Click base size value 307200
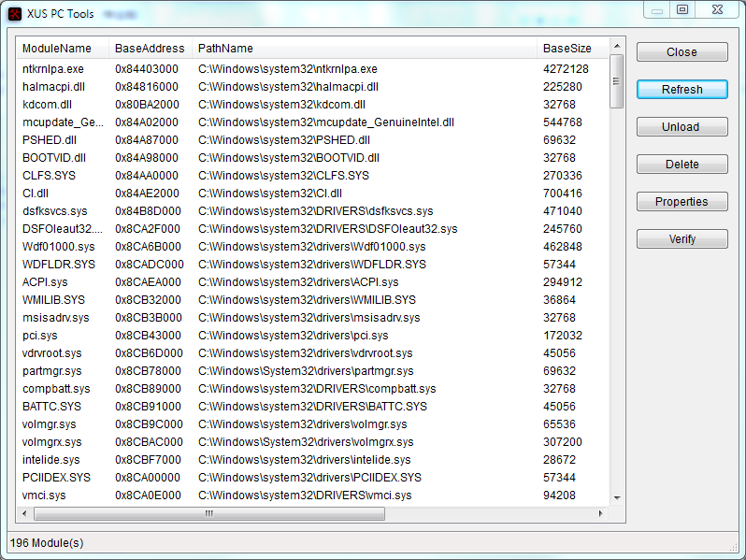746x560 pixels. click(563, 442)
